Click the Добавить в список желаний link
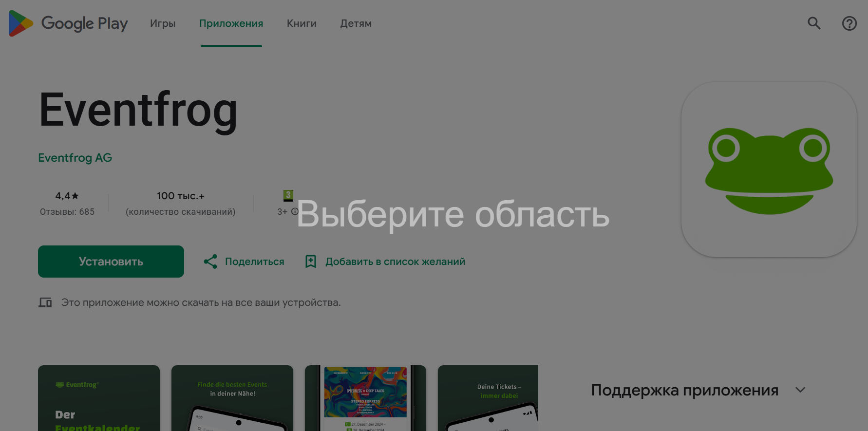This screenshot has height=431, width=868. pyautogui.click(x=395, y=262)
